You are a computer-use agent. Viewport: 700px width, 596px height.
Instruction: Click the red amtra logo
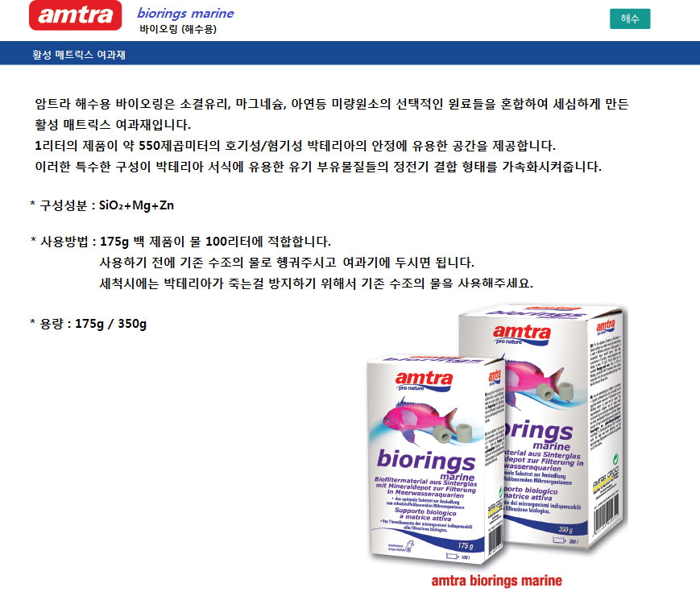[76, 15]
